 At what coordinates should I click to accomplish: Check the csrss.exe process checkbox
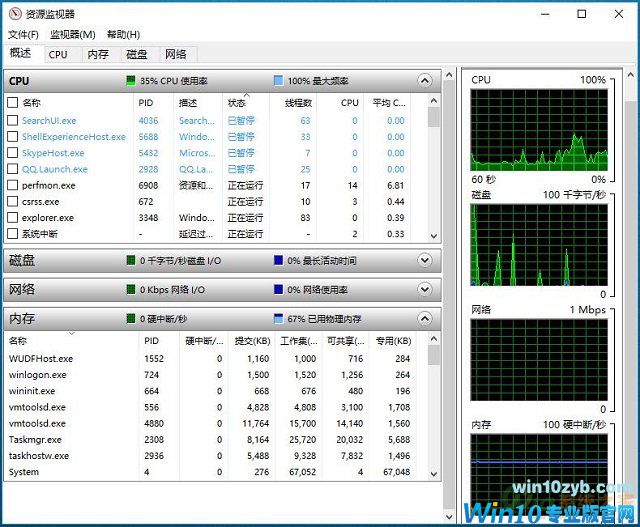(13, 201)
